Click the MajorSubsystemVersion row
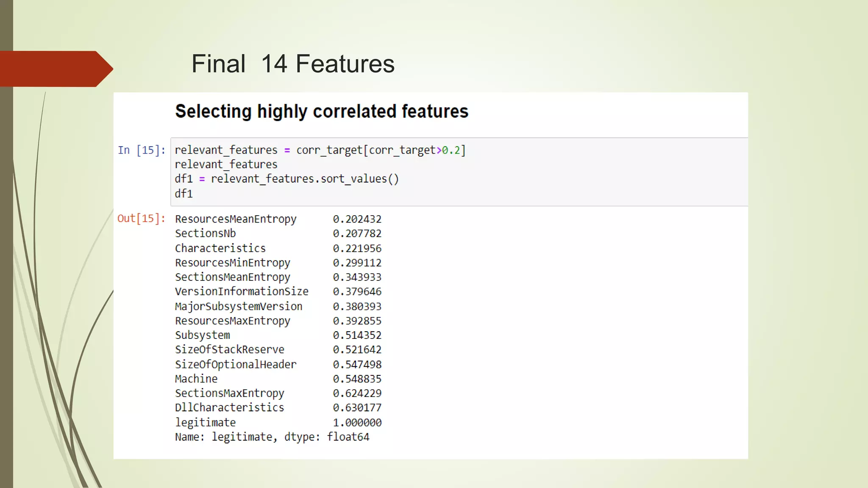 click(x=239, y=306)
